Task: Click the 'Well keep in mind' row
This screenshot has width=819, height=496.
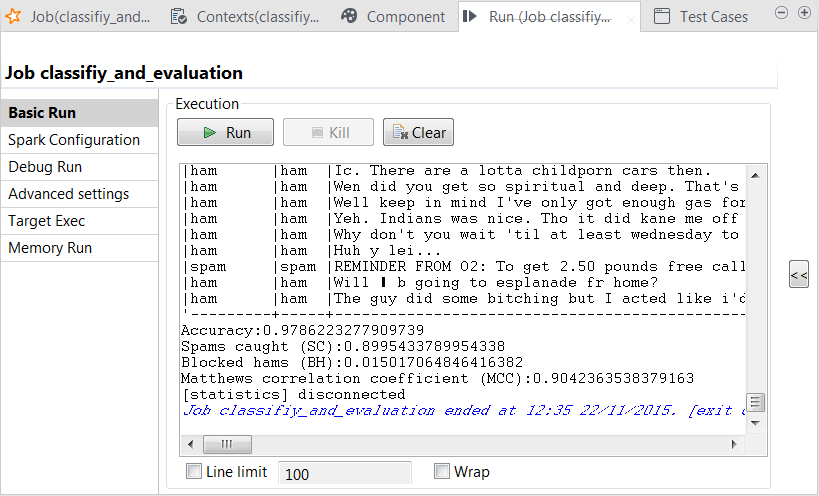Action: [463, 203]
